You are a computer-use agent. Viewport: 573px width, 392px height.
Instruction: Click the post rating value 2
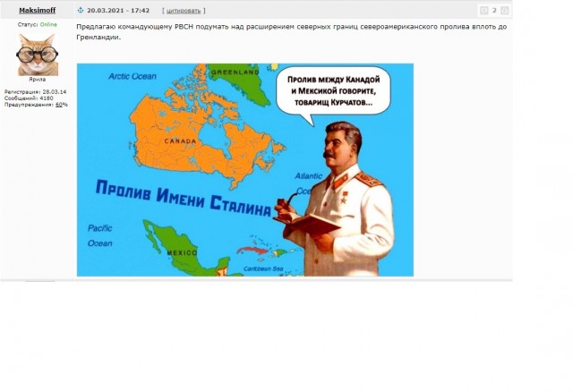494,10
